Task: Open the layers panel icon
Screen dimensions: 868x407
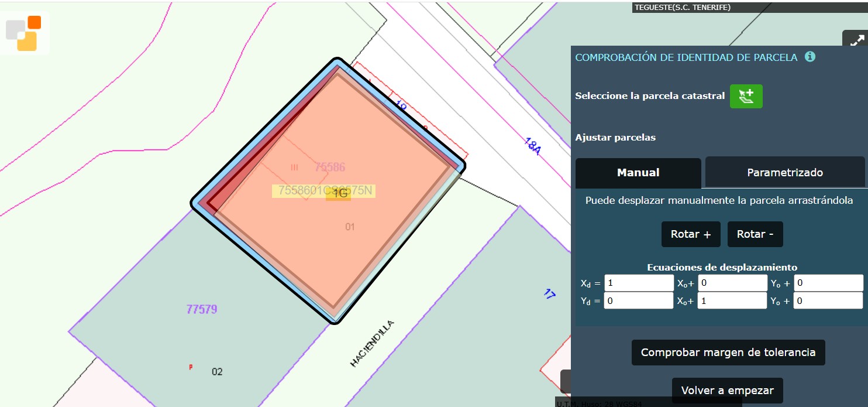Action: 24,33
